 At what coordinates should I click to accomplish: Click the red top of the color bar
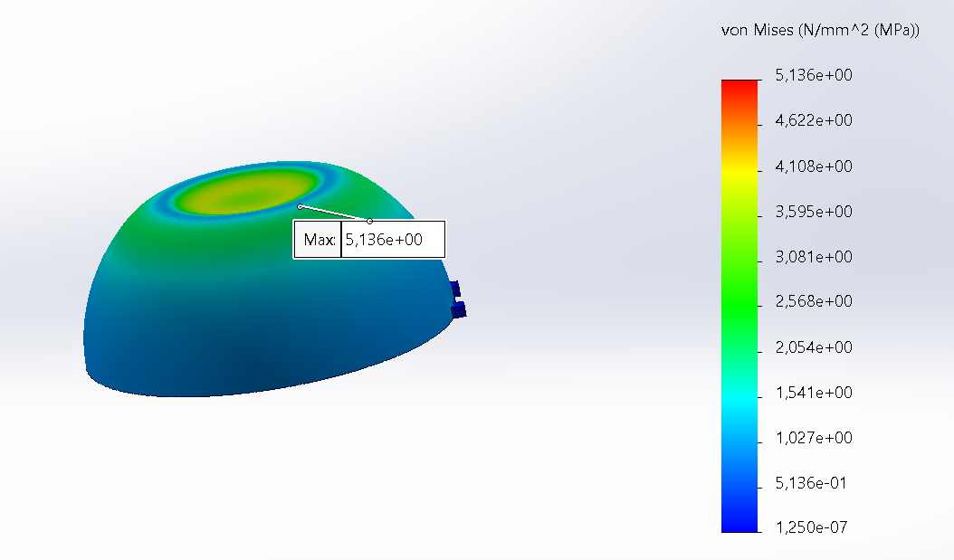[739, 85]
